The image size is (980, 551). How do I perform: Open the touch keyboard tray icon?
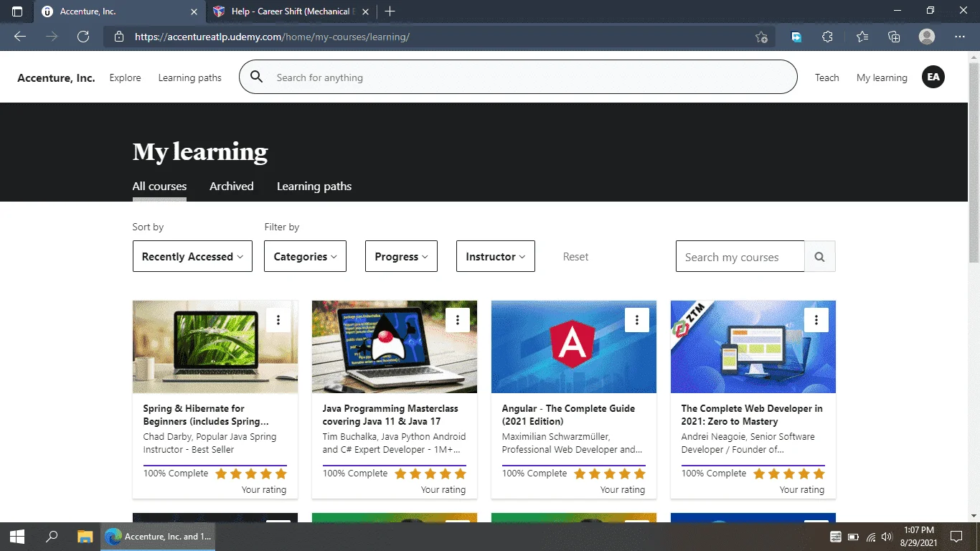click(x=836, y=537)
